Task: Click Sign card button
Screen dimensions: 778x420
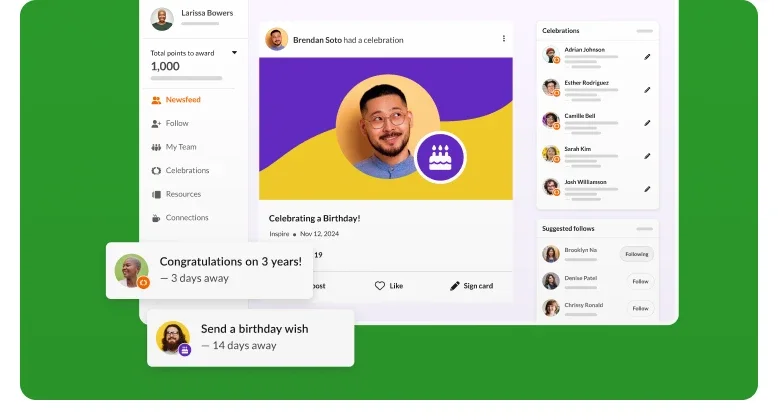Action: pos(471,285)
